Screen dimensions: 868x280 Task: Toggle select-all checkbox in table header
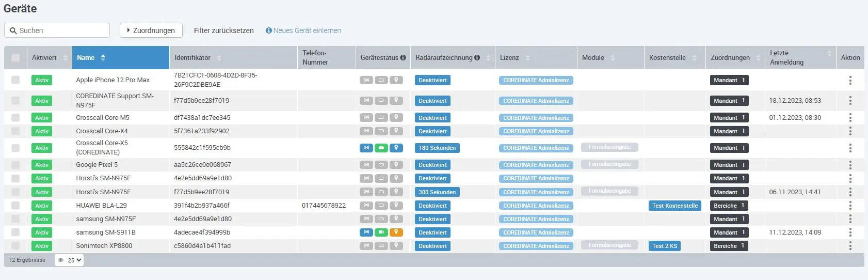(x=15, y=58)
